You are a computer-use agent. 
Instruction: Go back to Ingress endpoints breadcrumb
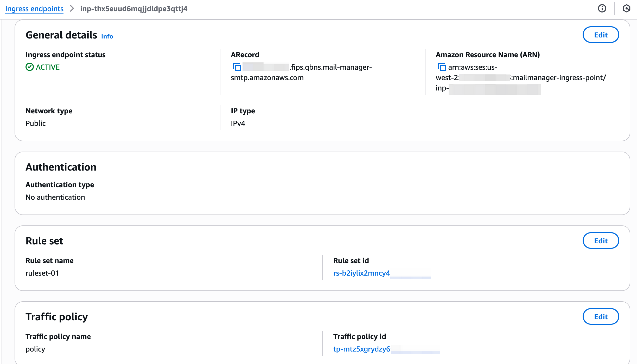[34, 9]
